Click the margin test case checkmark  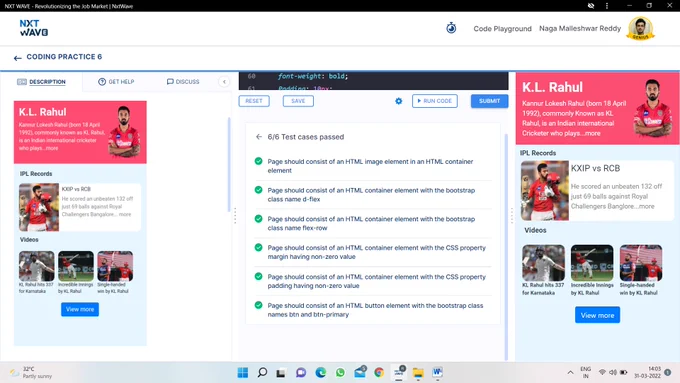[258, 248]
